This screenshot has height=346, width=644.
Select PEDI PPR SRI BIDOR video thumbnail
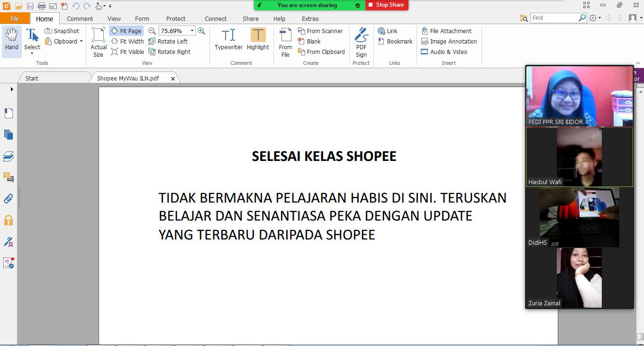(x=580, y=96)
